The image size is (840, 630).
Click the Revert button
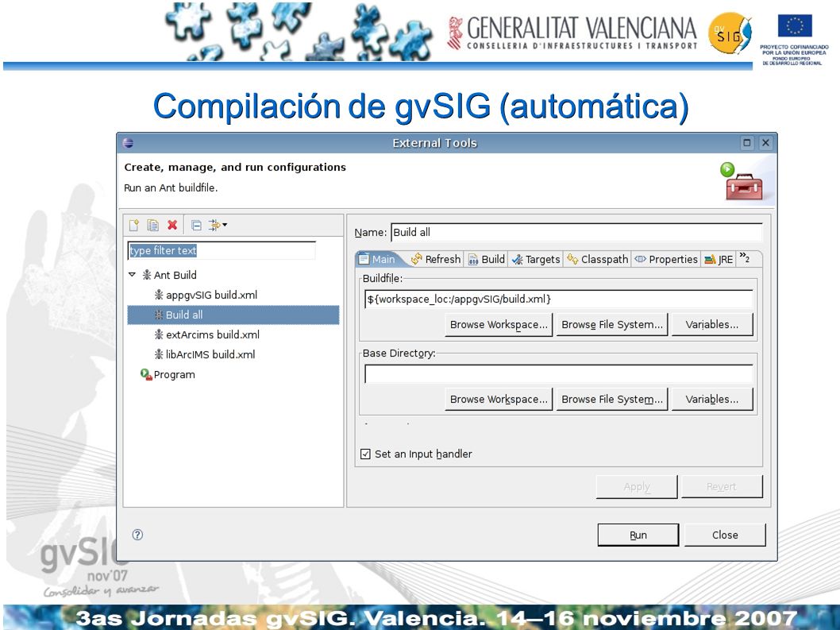point(722,487)
